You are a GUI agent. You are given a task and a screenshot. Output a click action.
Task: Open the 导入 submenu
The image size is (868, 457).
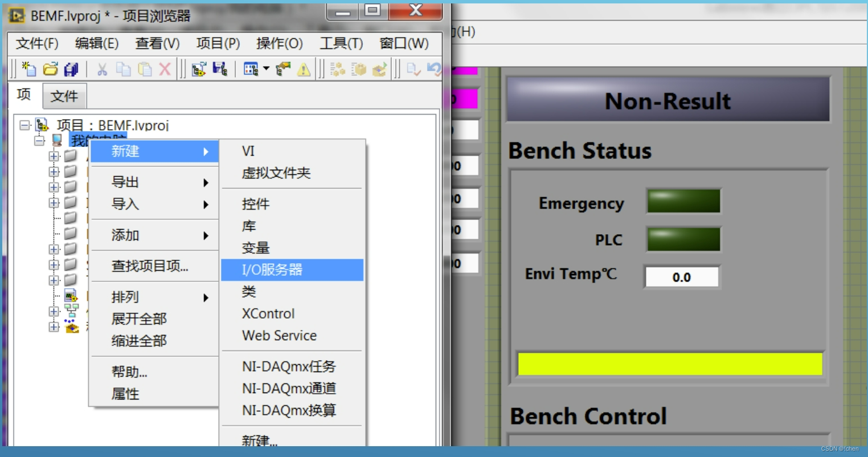pyautogui.click(x=154, y=204)
